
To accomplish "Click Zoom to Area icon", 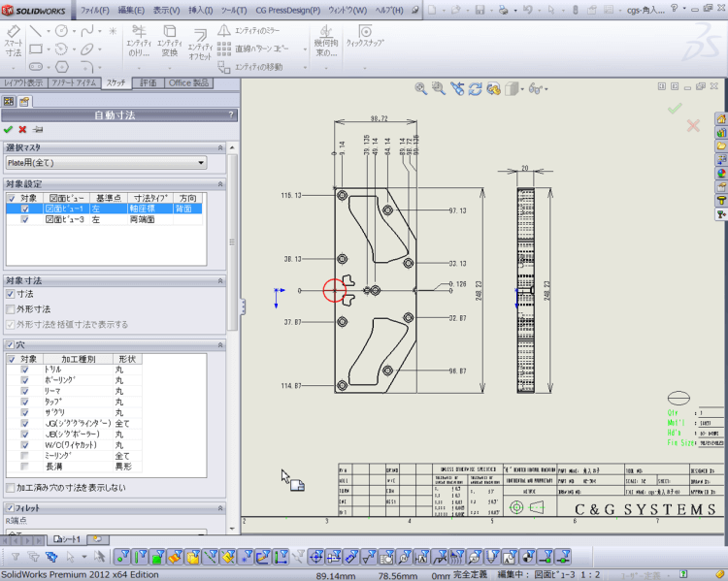I will point(439,88).
